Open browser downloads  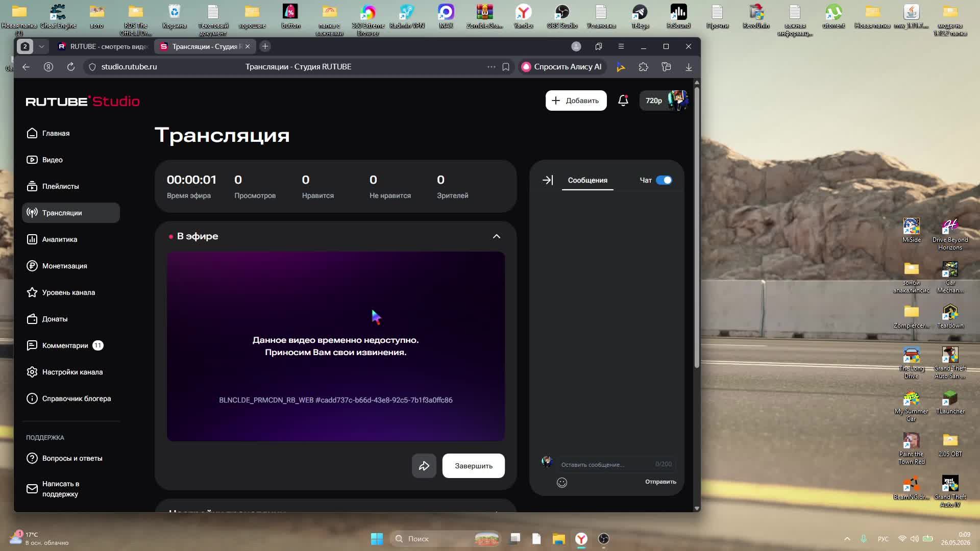tap(689, 67)
